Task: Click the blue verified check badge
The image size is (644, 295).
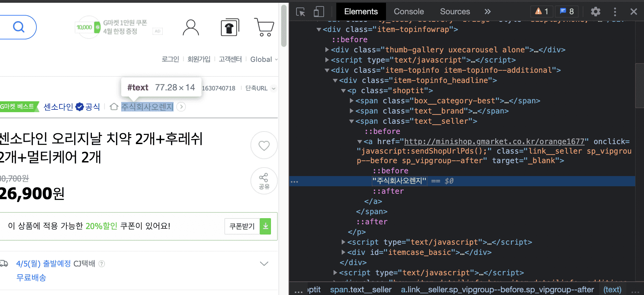Action: tap(79, 107)
